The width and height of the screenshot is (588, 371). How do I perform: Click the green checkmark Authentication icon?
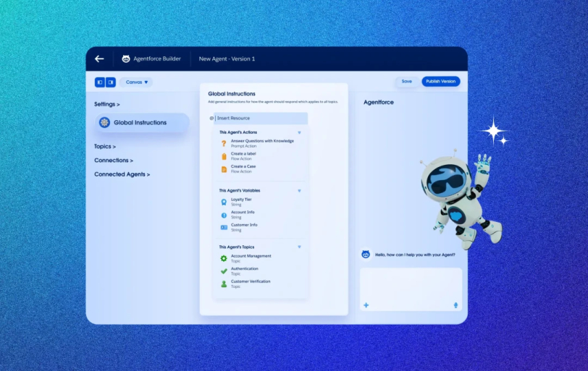pos(224,271)
